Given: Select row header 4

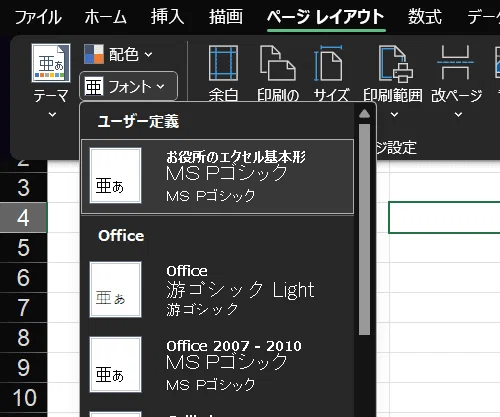Looking at the screenshot, I should pos(23,218).
